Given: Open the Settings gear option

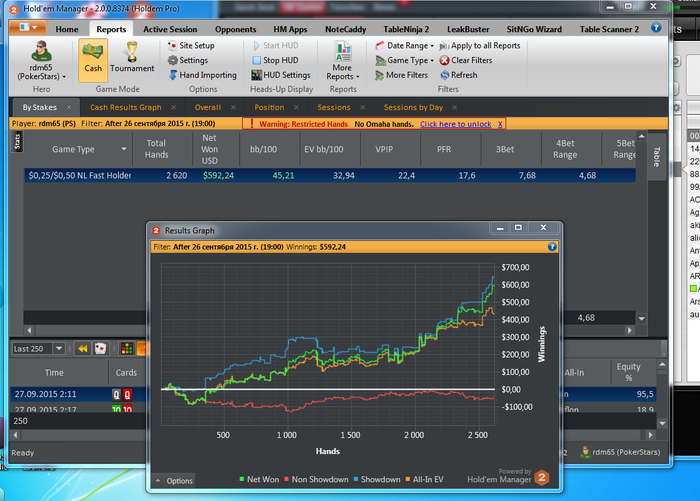Looking at the screenshot, I should coord(188,60).
